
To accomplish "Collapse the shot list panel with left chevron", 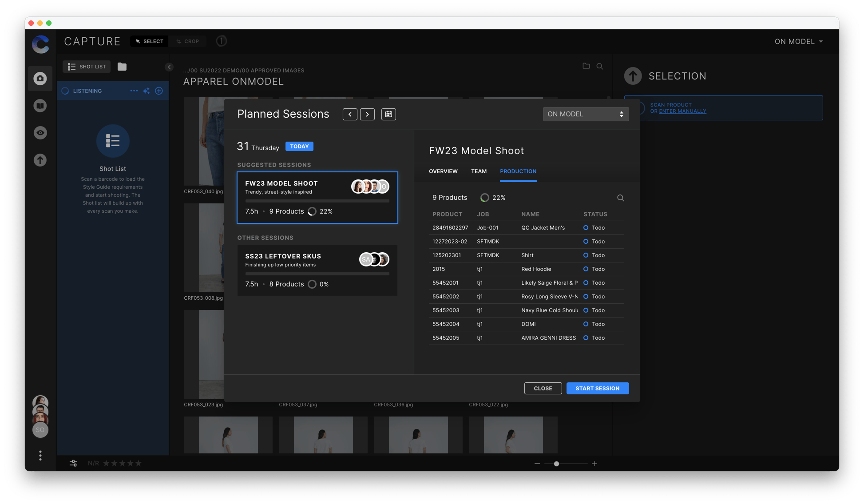I will click(169, 67).
